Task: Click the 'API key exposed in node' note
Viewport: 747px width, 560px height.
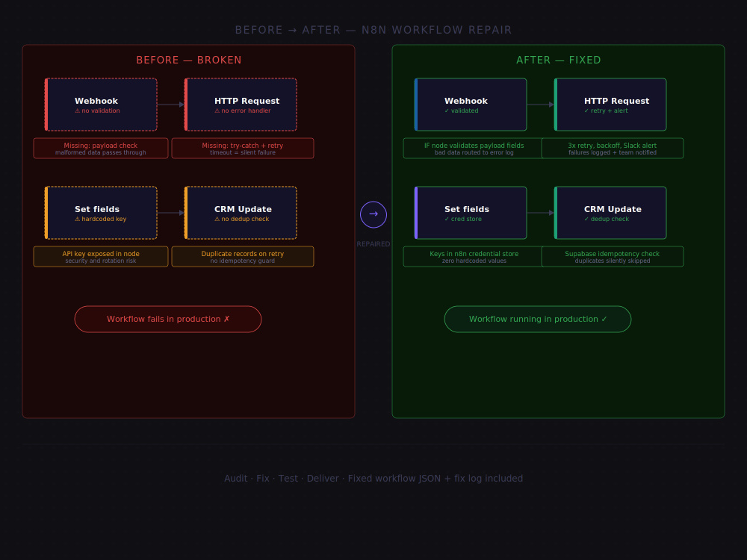Action: click(x=101, y=257)
